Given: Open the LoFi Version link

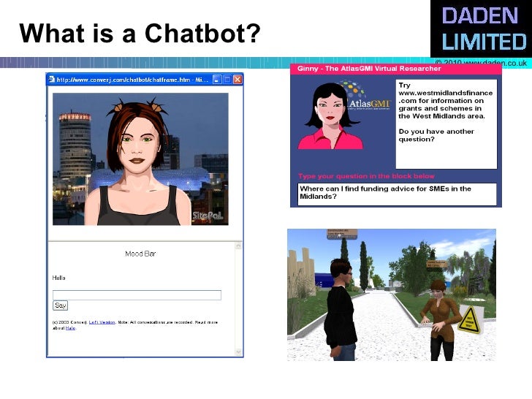Looking at the screenshot, I should coord(102,322).
